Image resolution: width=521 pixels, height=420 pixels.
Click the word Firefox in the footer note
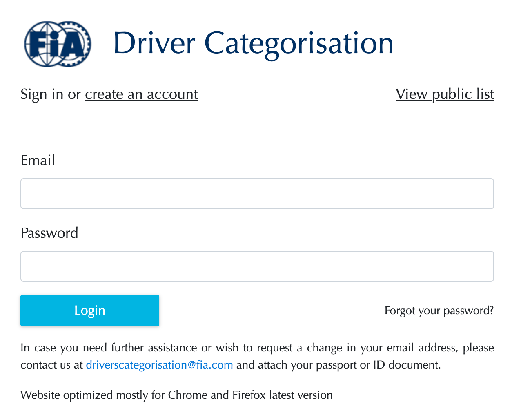pyautogui.click(x=249, y=395)
